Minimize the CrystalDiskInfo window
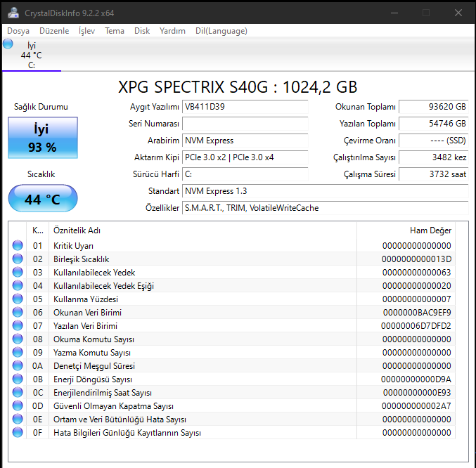This screenshot has height=468, width=476. (x=394, y=13)
